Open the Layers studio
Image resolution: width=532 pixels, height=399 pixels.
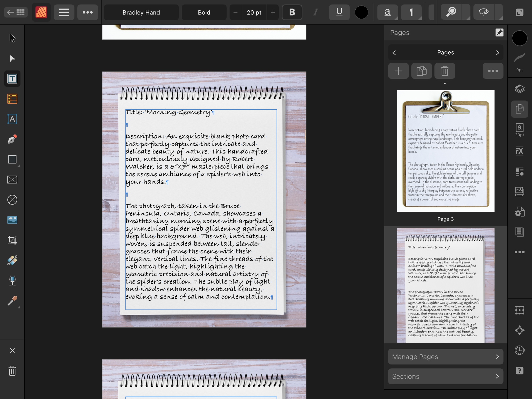point(519,89)
